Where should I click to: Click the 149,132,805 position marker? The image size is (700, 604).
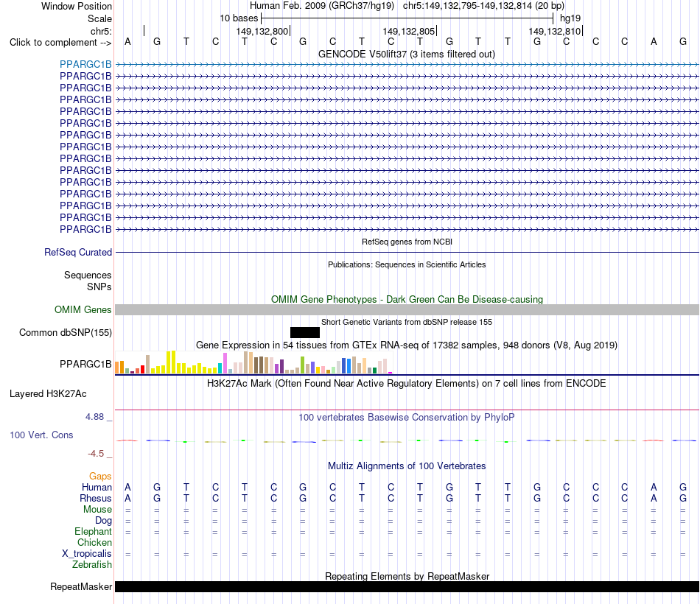[x=409, y=31]
